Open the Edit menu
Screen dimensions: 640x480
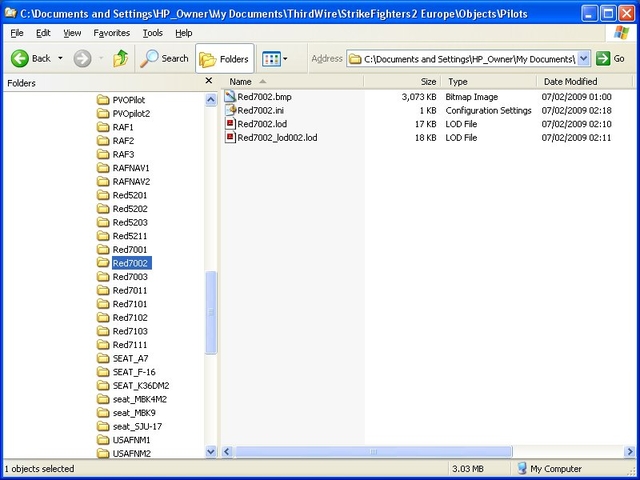43,33
